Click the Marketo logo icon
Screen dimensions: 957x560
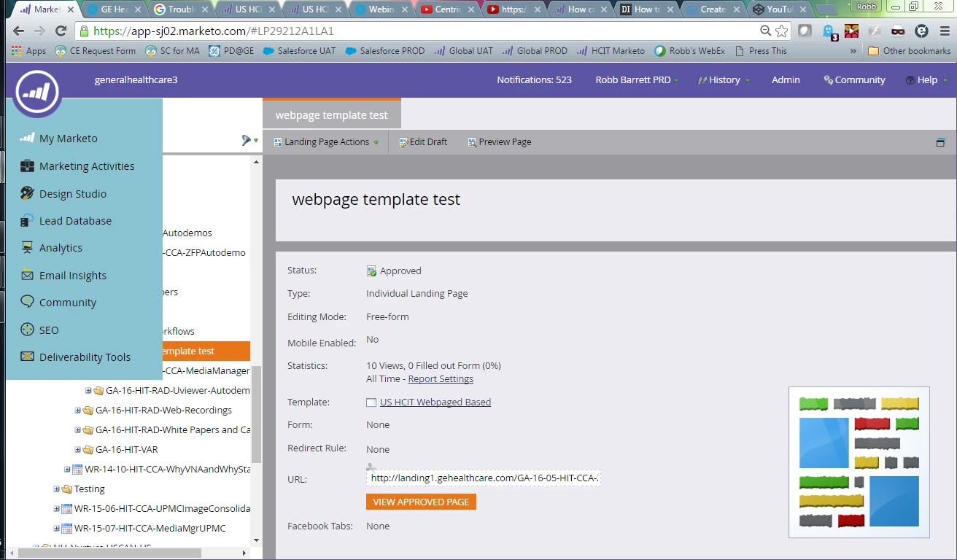click(x=37, y=93)
